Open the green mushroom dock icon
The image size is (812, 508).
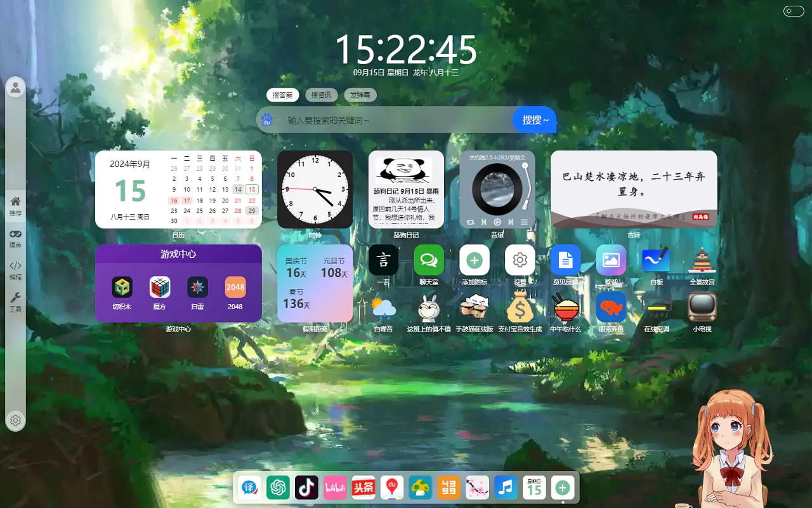pyautogui.click(x=421, y=488)
